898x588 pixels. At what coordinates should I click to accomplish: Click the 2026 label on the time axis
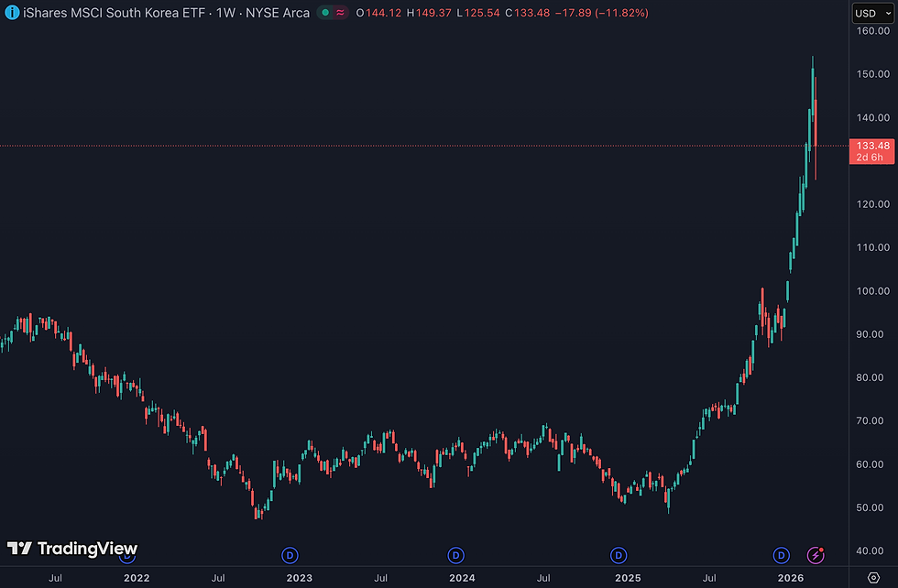[790, 578]
